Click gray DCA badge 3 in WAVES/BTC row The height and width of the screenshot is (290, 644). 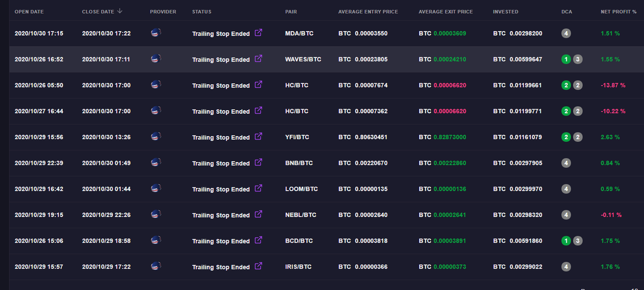[577, 59]
